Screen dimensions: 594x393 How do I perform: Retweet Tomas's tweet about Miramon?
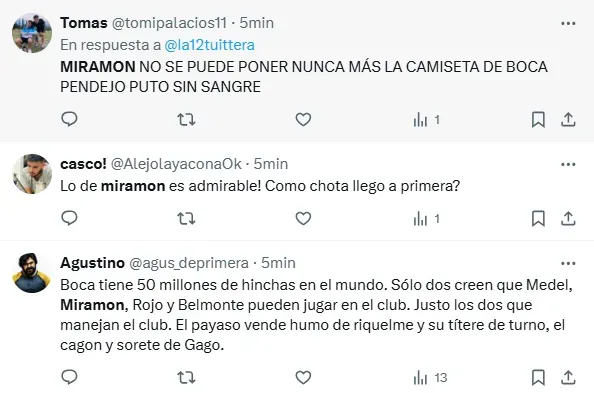coord(186,120)
